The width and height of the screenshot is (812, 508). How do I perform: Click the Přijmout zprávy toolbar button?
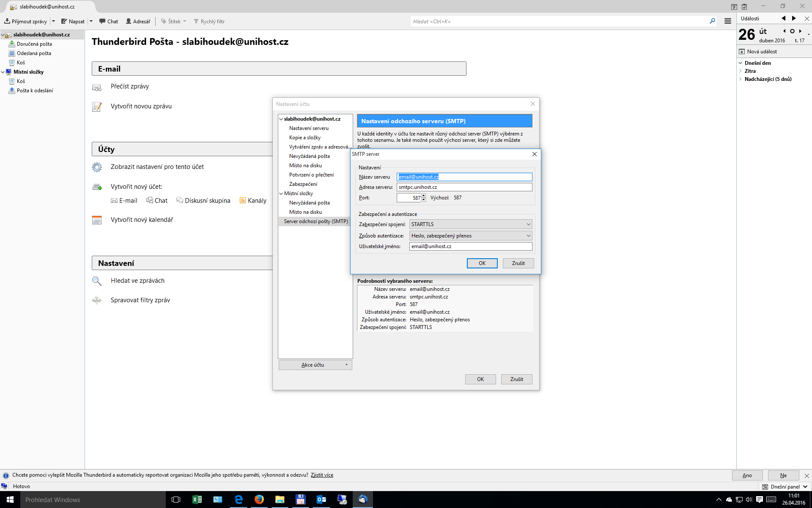click(x=26, y=21)
